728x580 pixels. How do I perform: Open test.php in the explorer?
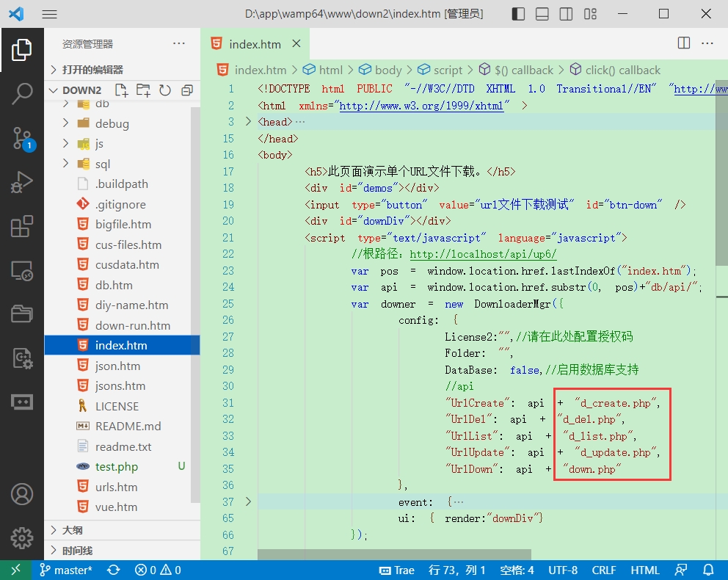(116, 466)
